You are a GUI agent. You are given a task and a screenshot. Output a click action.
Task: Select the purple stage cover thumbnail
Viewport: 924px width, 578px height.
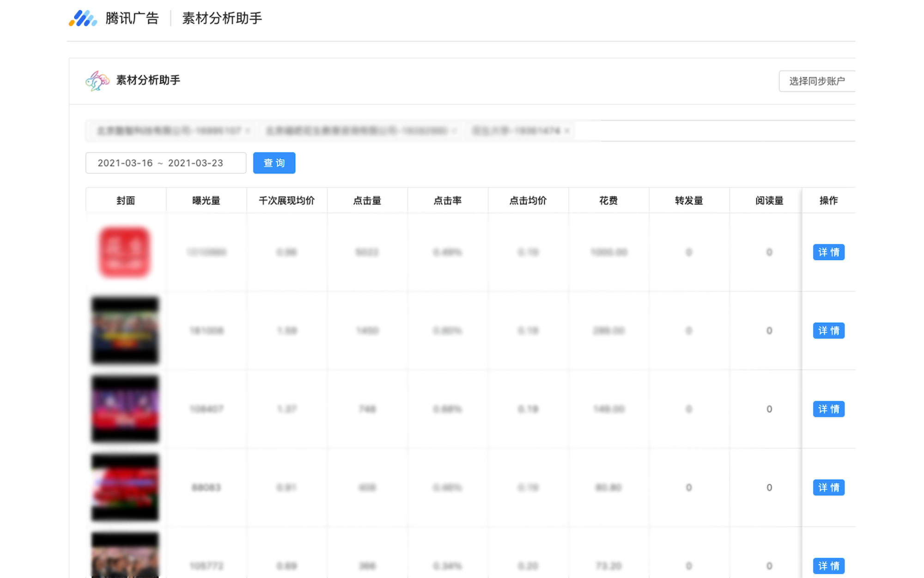click(x=125, y=409)
